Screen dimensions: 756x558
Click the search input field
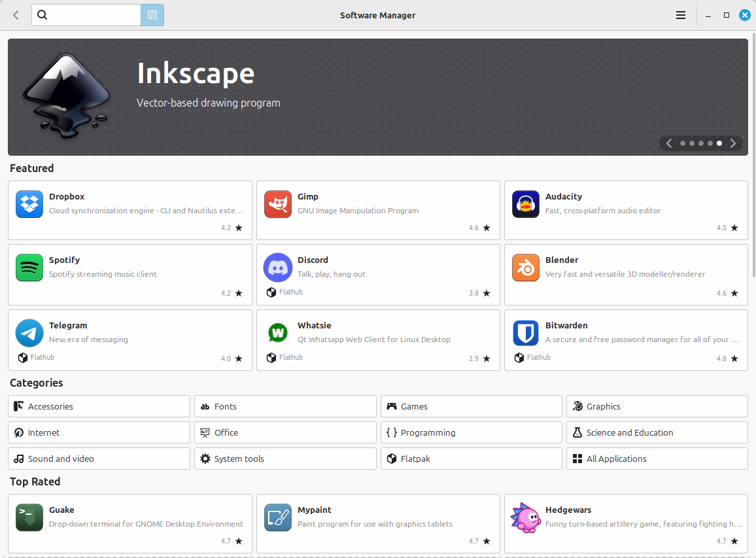click(x=92, y=15)
